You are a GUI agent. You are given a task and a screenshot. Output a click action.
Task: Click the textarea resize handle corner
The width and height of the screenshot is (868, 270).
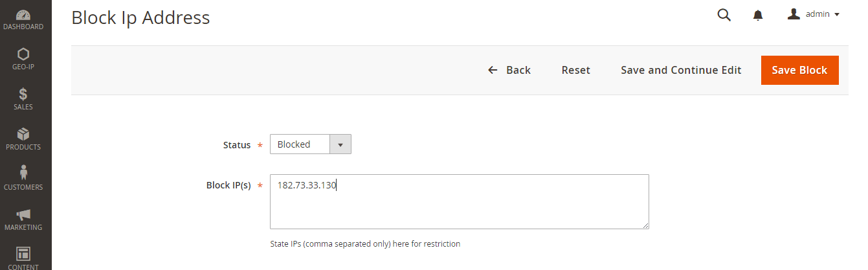coord(645,225)
